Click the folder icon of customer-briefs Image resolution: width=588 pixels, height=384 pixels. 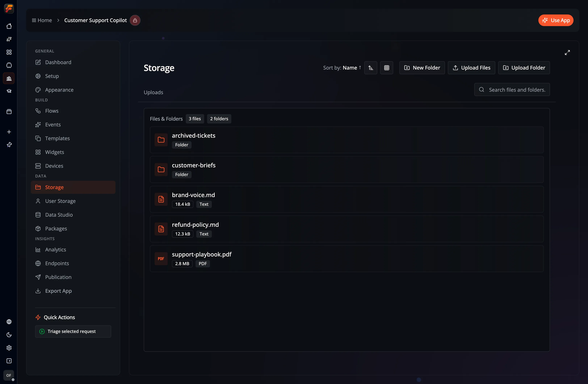tap(161, 169)
